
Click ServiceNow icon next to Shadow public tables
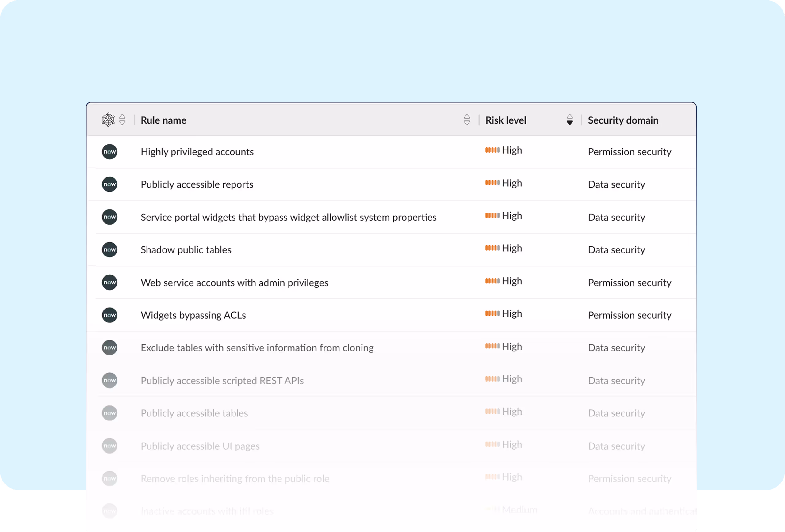tap(109, 250)
